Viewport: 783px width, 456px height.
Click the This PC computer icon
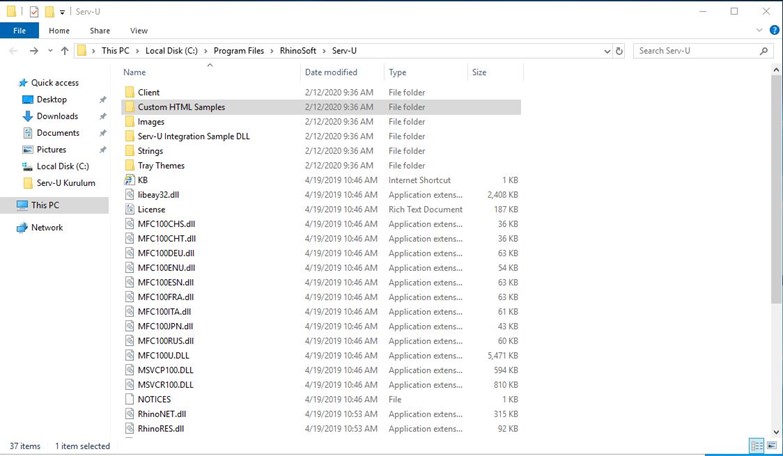tap(22, 205)
